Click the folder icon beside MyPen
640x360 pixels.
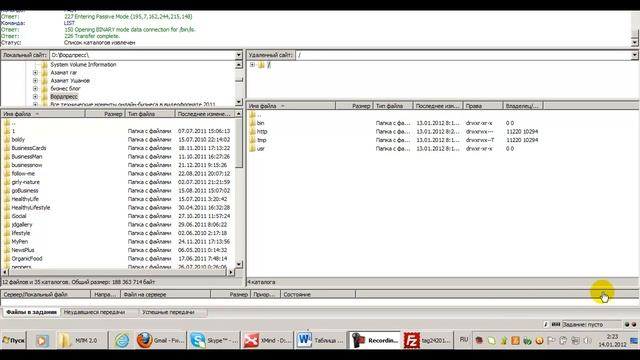click(7, 242)
